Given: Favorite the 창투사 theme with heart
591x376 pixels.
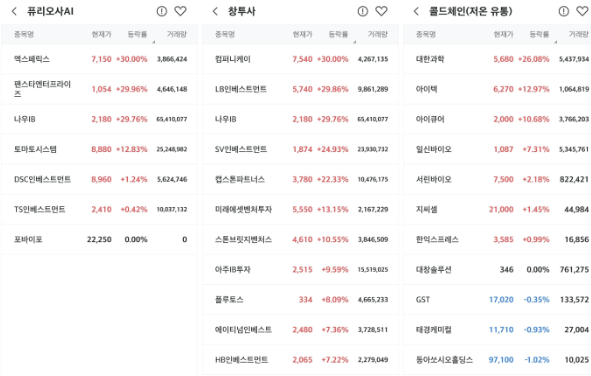Looking at the screenshot, I should point(381,11).
